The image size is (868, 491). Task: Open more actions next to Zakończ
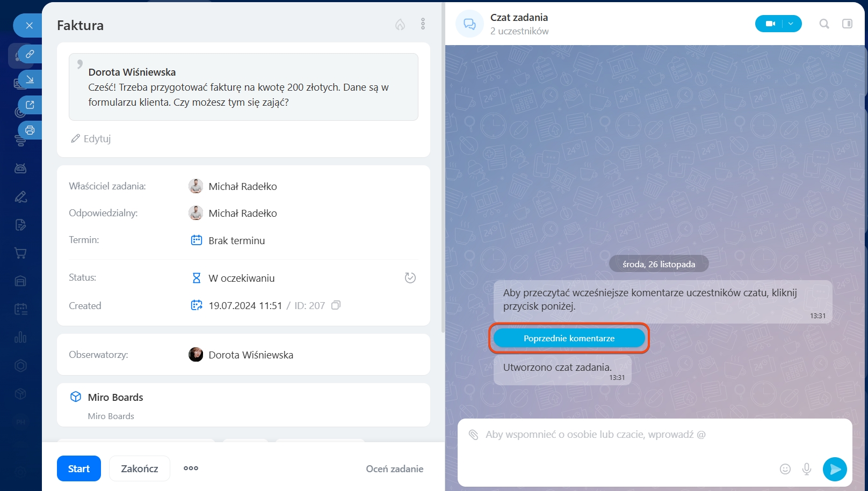click(x=191, y=468)
